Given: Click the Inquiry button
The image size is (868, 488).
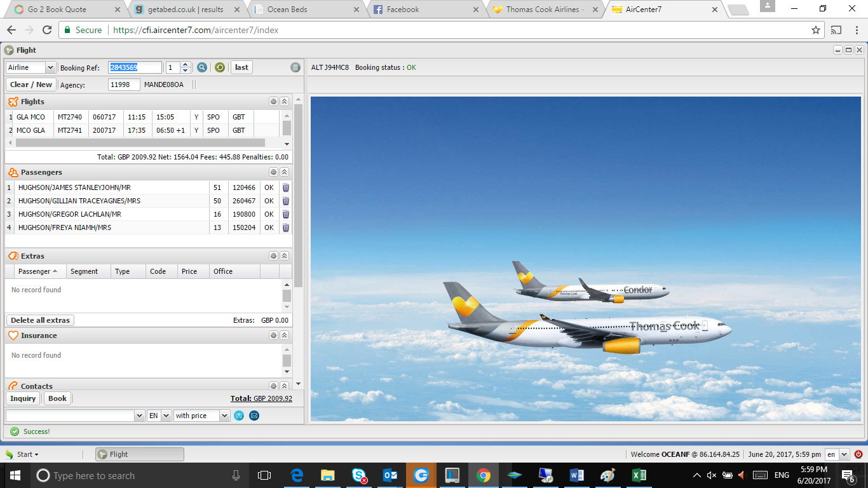Looking at the screenshot, I should click(23, 398).
